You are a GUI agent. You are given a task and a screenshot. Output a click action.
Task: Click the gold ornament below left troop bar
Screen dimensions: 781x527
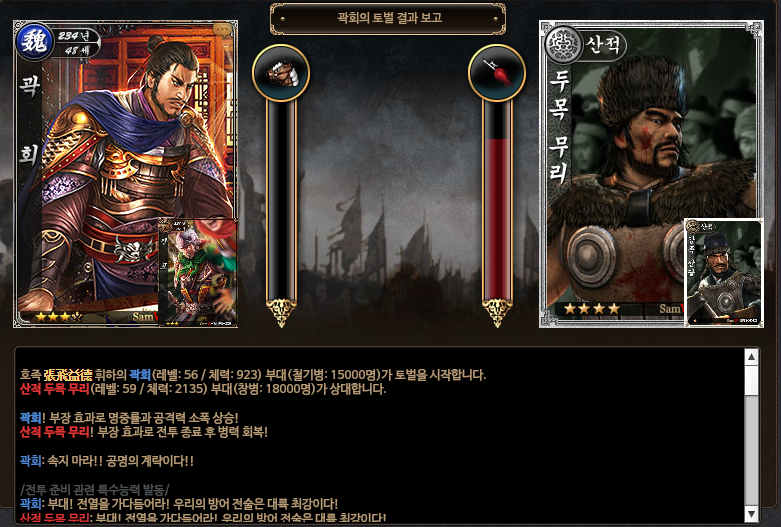pyautogui.click(x=281, y=312)
